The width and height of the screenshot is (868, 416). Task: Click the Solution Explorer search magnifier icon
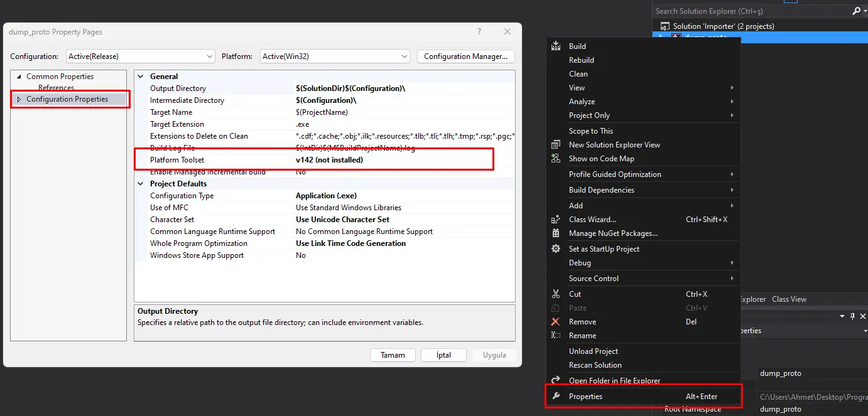855,11
